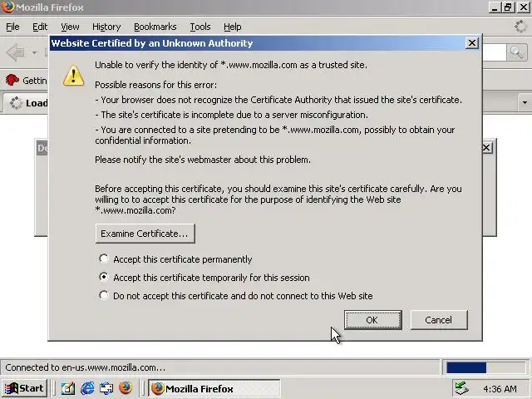Viewport: 532px width, 399px height.
Task: Click the yellow warning icon
Action: [74, 76]
